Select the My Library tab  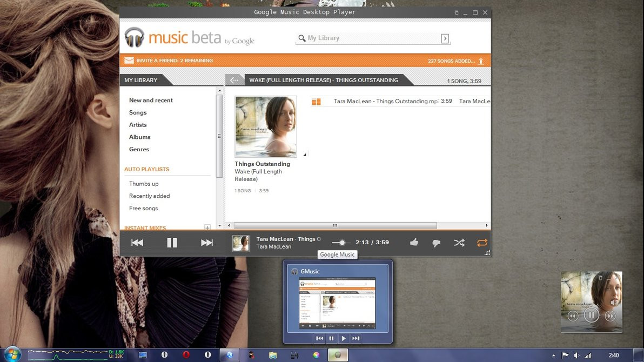(x=141, y=80)
